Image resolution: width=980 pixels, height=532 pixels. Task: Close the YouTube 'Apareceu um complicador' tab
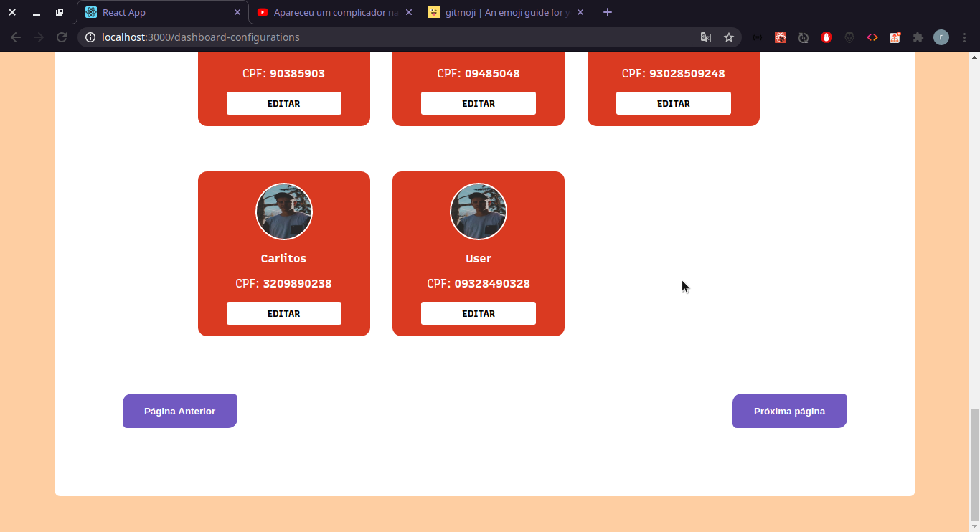[x=409, y=12]
